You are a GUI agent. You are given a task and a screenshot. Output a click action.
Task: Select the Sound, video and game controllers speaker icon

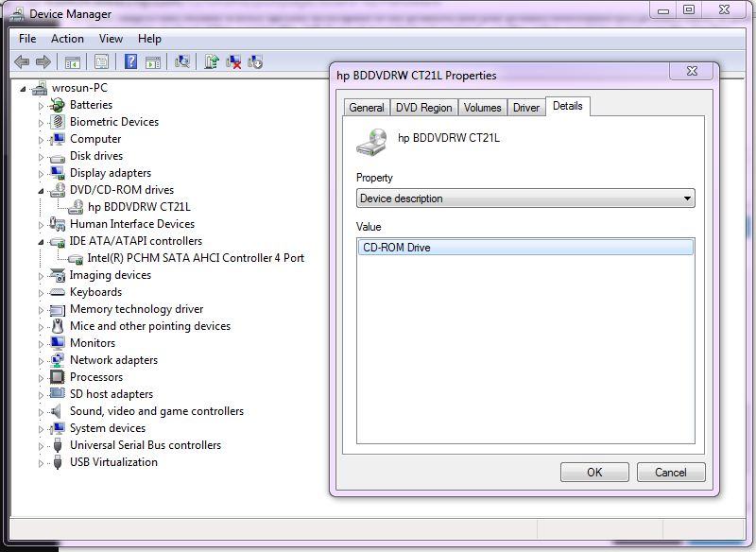click(57, 411)
